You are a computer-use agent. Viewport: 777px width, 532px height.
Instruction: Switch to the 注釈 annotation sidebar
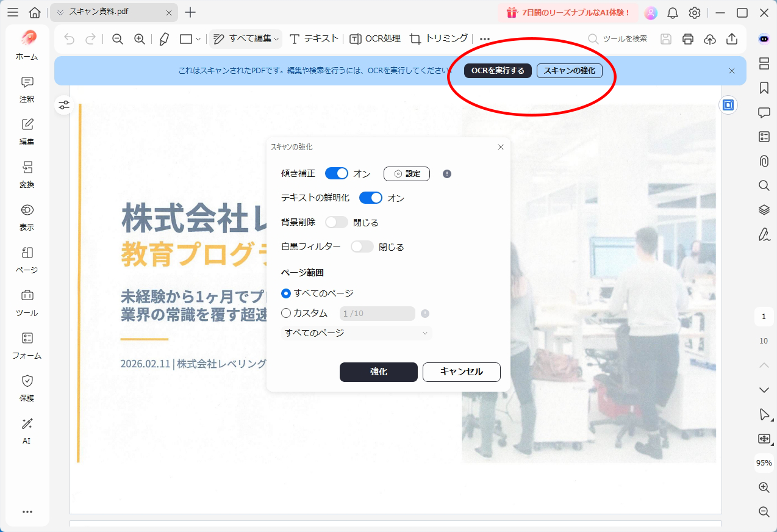click(26, 89)
